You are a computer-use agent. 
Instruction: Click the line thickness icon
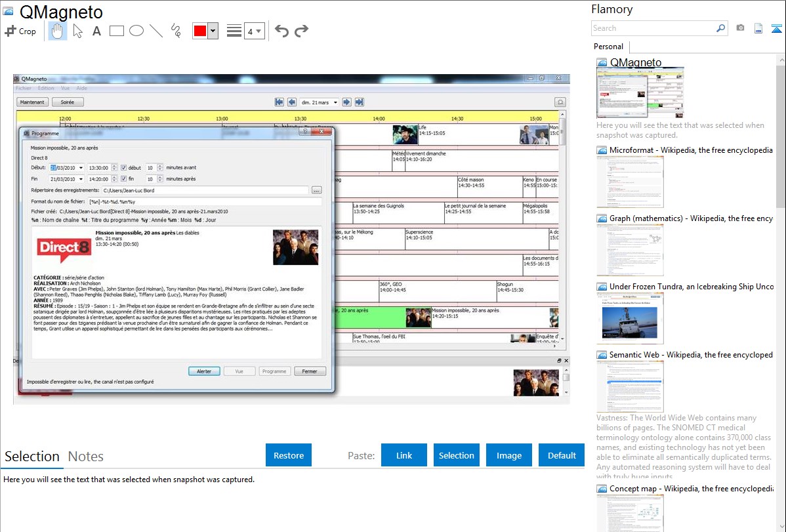(234, 31)
